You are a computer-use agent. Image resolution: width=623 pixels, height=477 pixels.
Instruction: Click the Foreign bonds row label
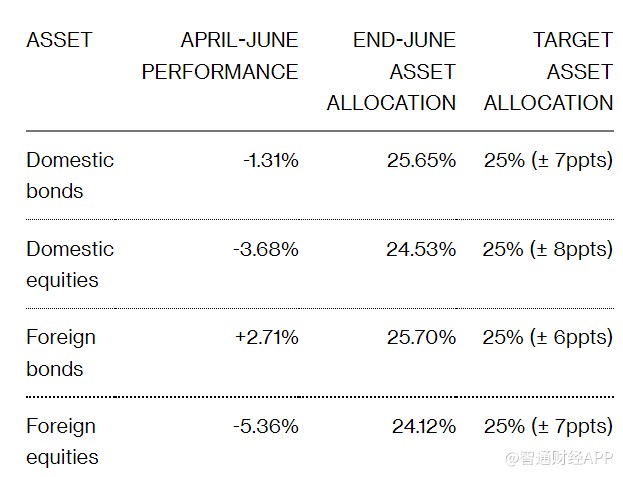(61, 352)
